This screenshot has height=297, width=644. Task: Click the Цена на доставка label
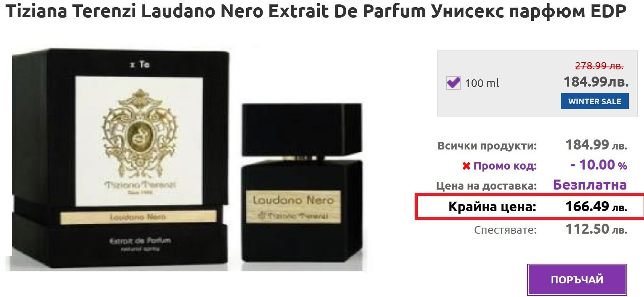pyautogui.click(x=486, y=186)
